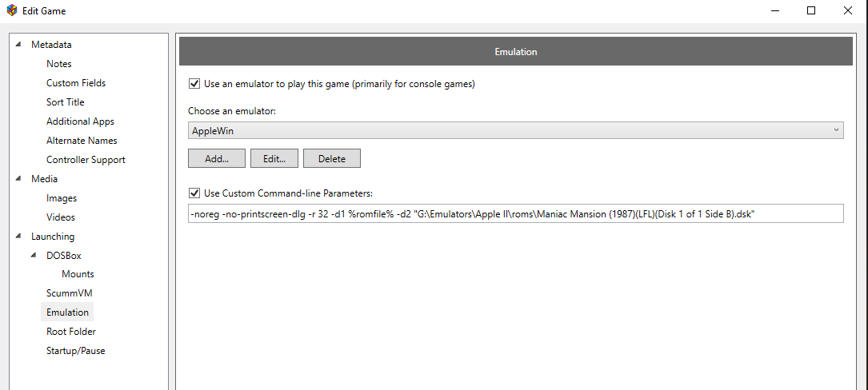Select Images under Media
This screenshot has height=390, width=868.
pyautogui.click(x=62, y=198)
